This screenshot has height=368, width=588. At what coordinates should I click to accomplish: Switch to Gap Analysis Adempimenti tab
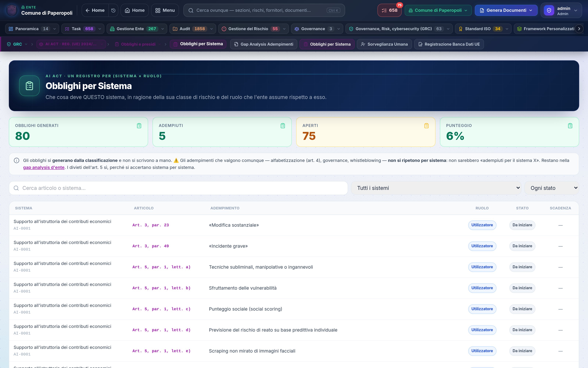263,44
